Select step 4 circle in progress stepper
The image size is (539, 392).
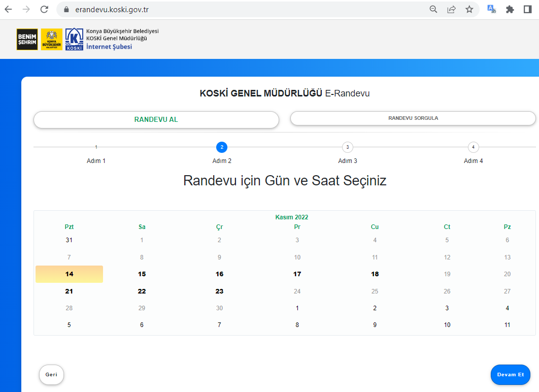(473, 147)
